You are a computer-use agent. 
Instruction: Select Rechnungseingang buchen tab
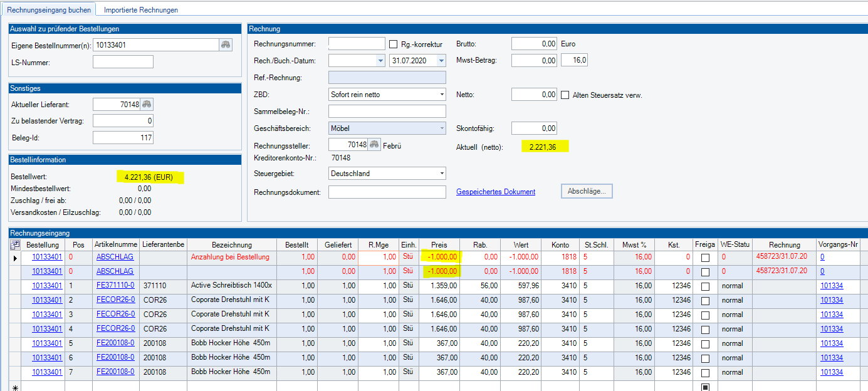tap(48, 10)
